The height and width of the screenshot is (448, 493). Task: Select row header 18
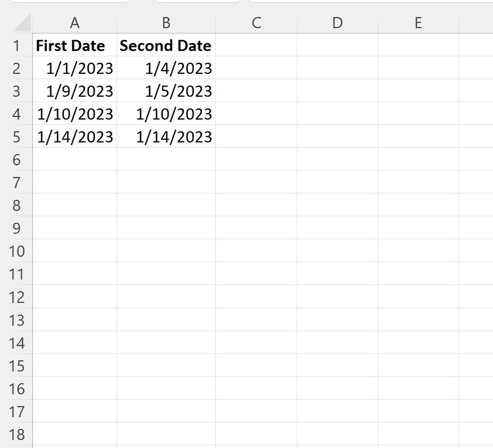18,434
